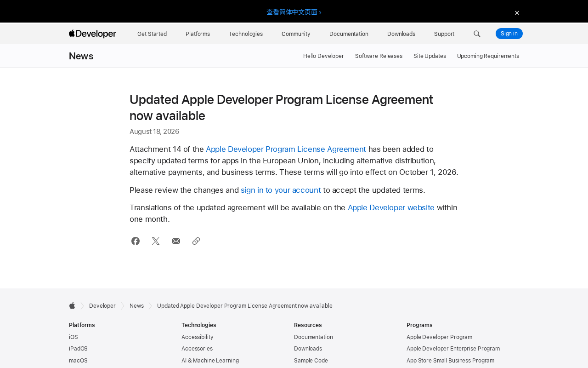Open the Platforms navigation menu
Viewport: 588px width, 368px height.
pos(198,34)
